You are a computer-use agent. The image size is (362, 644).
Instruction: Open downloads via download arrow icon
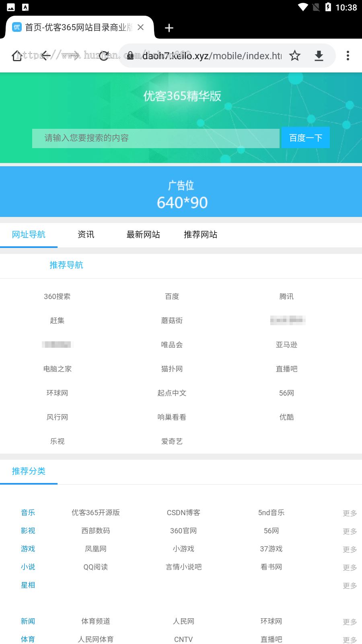pyautogui.click(x=319, y=56)
